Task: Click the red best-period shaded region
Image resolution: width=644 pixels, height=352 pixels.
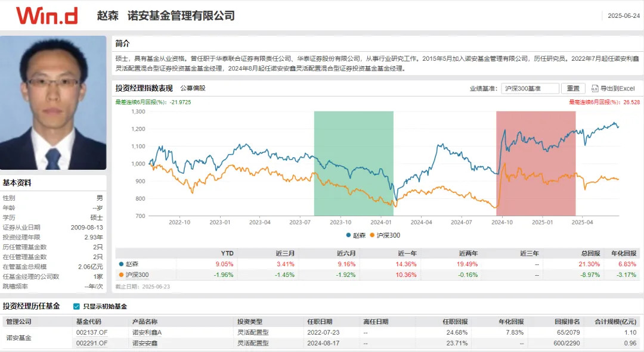Action: pos(535,163)
